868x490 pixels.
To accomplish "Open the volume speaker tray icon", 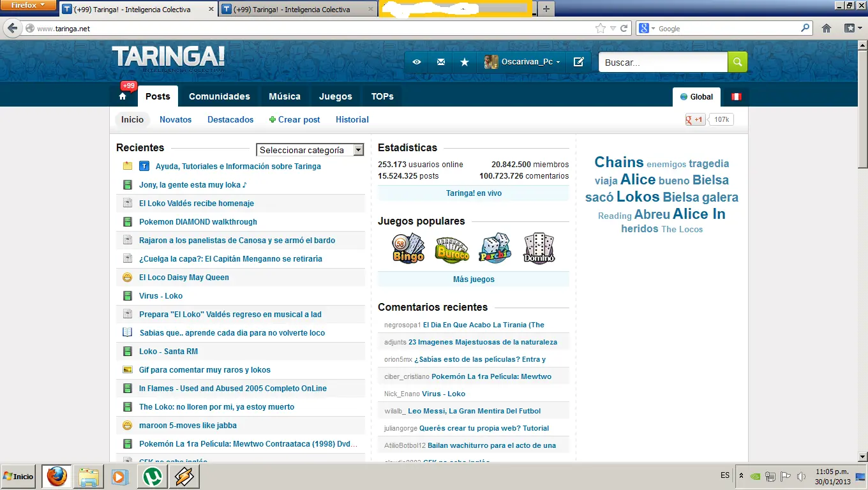I will click(x=801, y=476).
